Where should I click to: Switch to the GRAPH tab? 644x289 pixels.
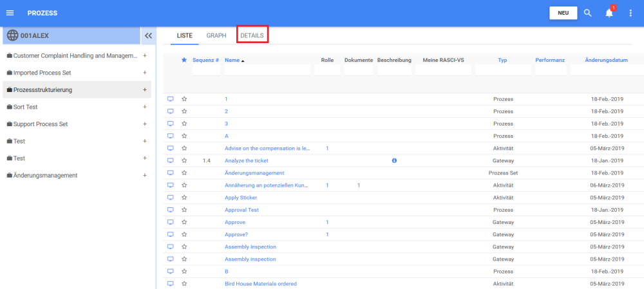[216, 35]
